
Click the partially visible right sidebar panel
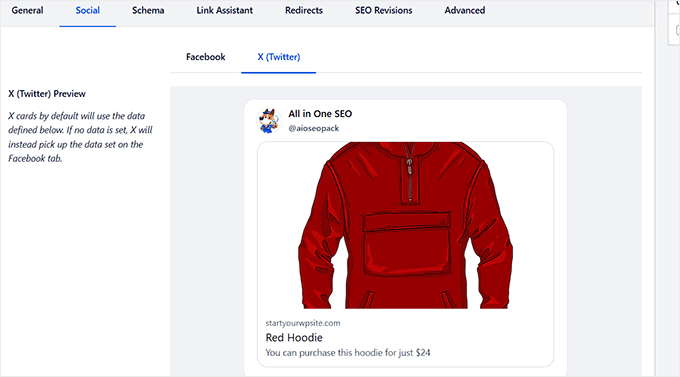coord(673,22)
